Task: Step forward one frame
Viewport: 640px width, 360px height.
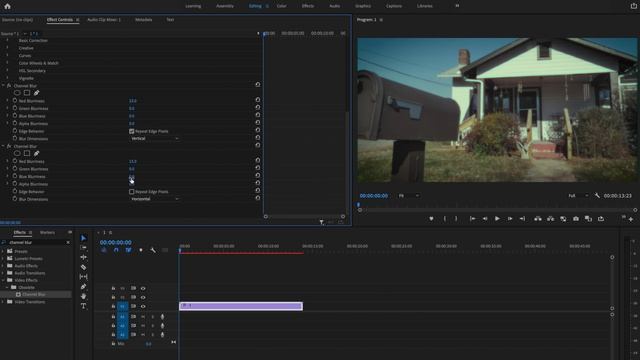Action: point(510,219)
